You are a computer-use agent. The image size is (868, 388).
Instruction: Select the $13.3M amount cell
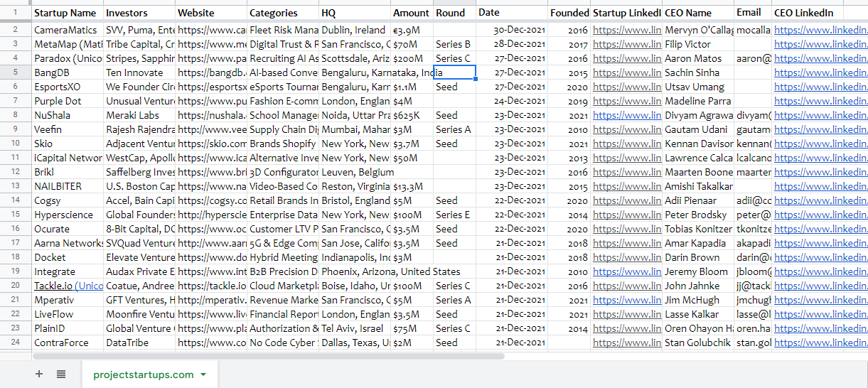point(412,186)
